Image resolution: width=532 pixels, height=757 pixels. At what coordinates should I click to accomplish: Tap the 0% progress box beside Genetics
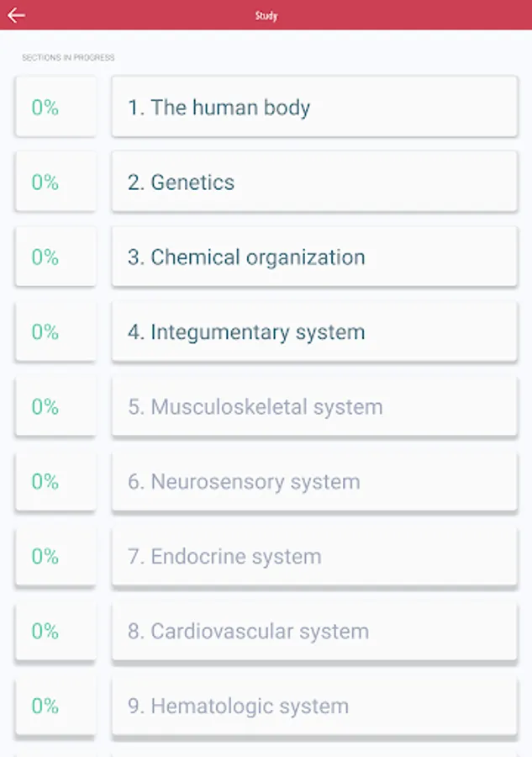point(55,182)
